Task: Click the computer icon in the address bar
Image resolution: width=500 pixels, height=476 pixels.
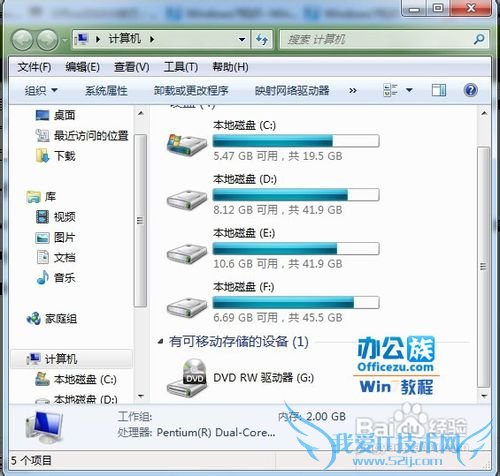Action: [x=82, y=39]
